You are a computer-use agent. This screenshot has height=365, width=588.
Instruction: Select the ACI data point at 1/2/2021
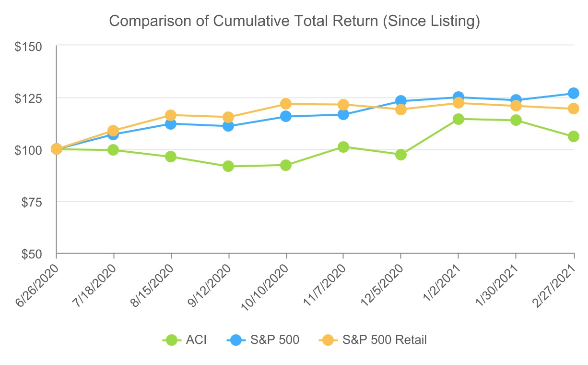(x=459, y=119)
